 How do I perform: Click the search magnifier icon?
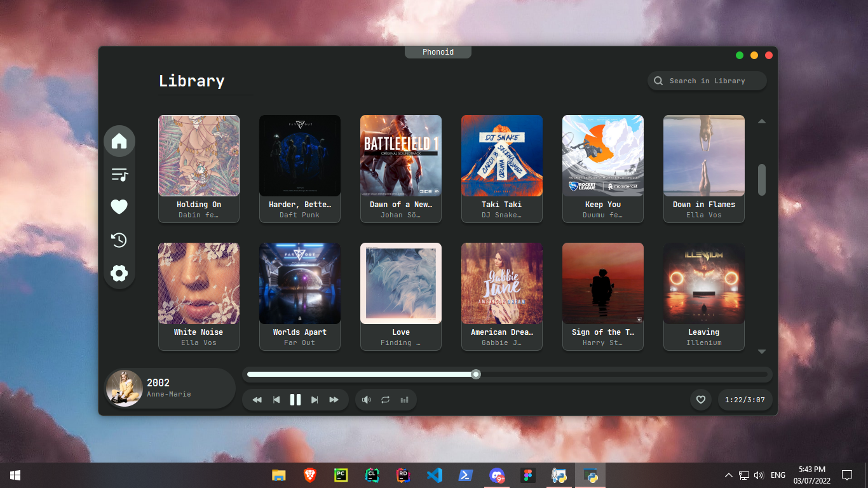(x=659, y=81)
